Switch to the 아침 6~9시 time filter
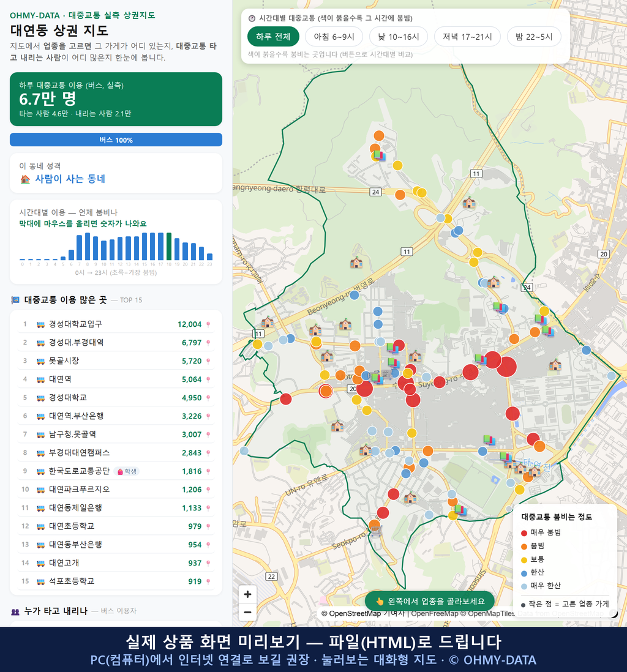Viewport: 627px width, 672px height. (x=334, y=37)
